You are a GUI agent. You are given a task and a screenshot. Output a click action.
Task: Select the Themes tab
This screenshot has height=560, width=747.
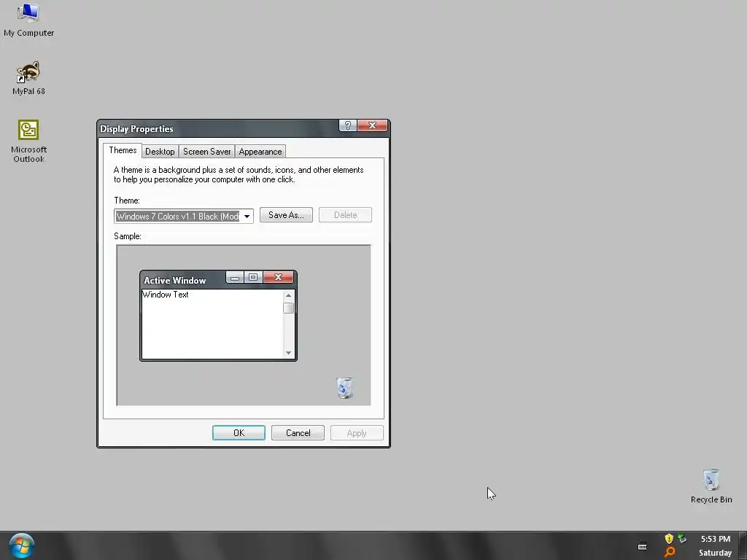point(123,150)
